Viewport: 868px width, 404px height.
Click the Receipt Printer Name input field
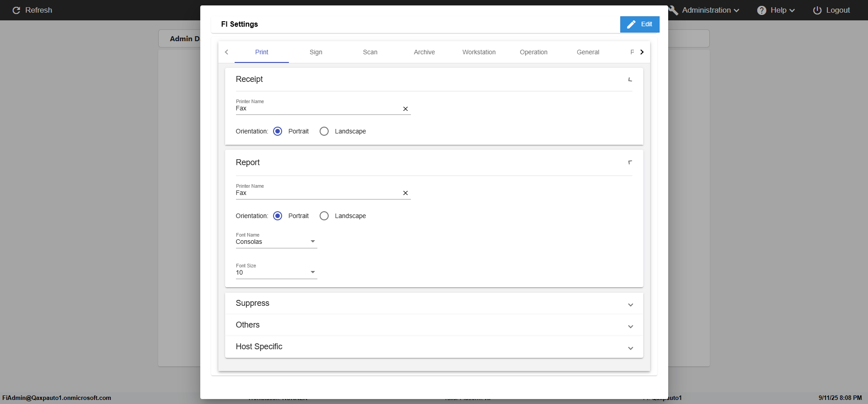click(x=316, y=109)
